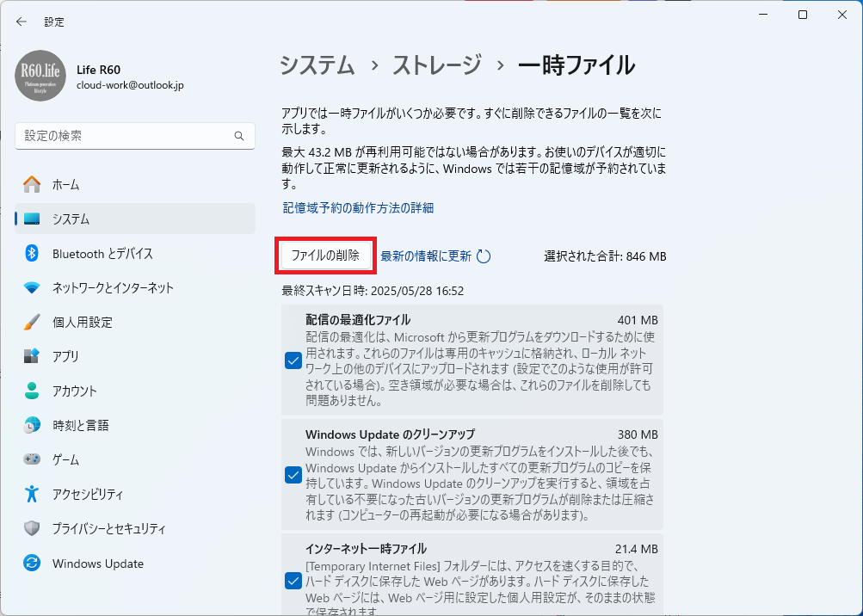863x616 pixels.
Task: Uncheck the 配信の最適化ファイル checkbox
Action: pos(293,360)
